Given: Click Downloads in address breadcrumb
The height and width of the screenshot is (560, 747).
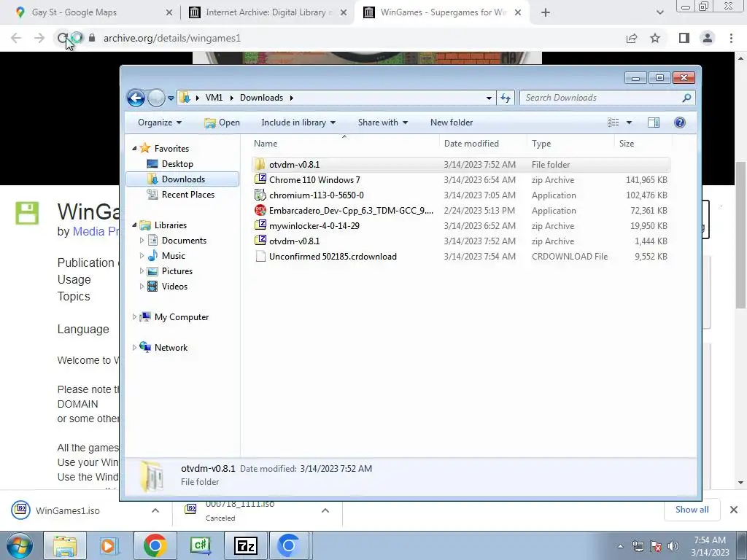Looking at the screenshot, I should coord(261,98).
